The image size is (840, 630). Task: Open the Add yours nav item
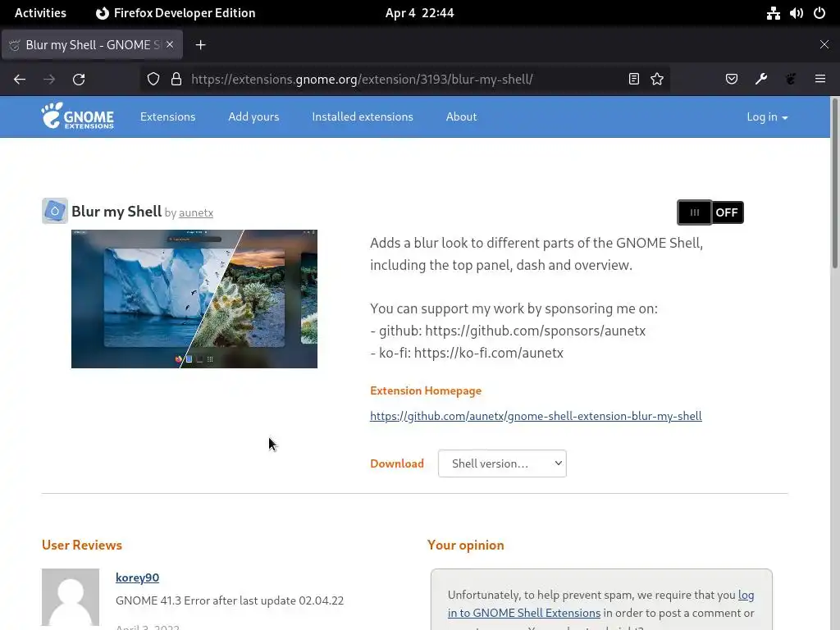pos(253,116)
